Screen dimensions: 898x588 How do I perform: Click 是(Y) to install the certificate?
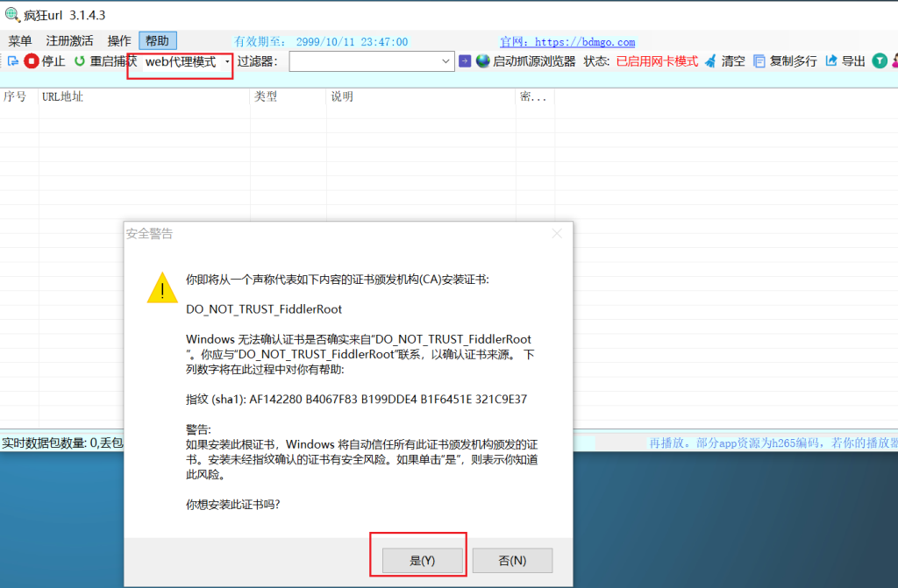tap(422, 561)
